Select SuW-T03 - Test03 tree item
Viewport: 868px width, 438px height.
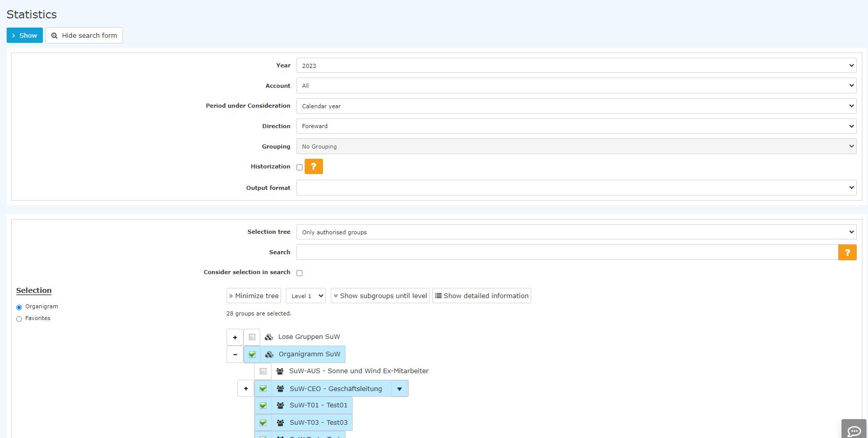[x=318, y=423]
